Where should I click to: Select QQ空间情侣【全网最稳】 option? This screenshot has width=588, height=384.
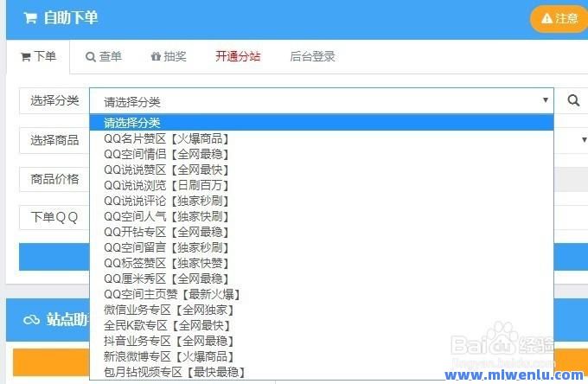322,154
